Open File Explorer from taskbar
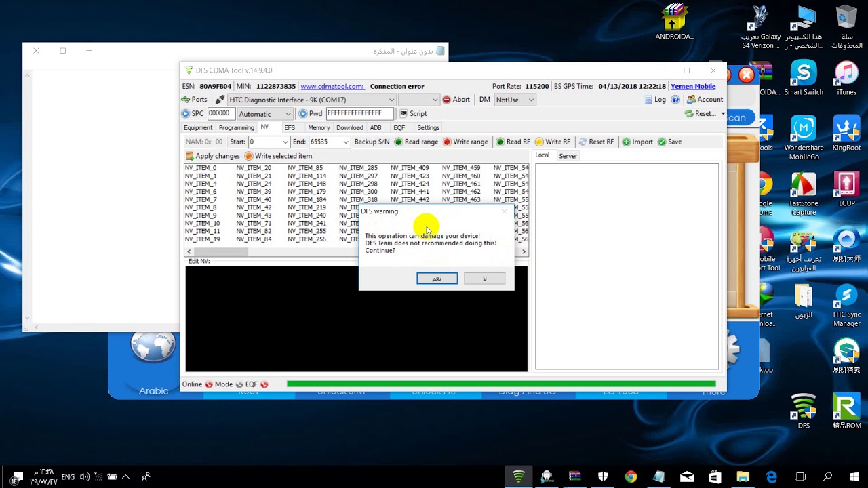The width and height of the screenshot is (868, 488). (743, 477)
